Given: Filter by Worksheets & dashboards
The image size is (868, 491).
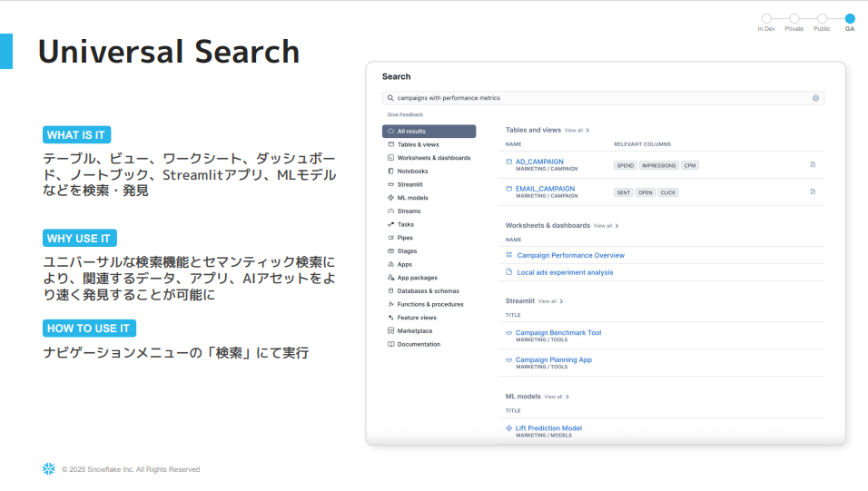Looking at the screenshot, I should coord(434,158).
